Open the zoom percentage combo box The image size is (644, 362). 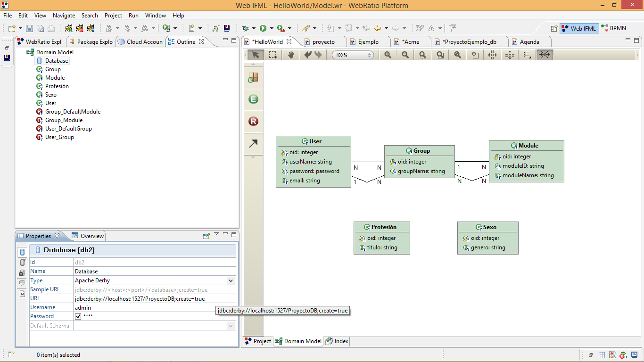tap(353, 55)
